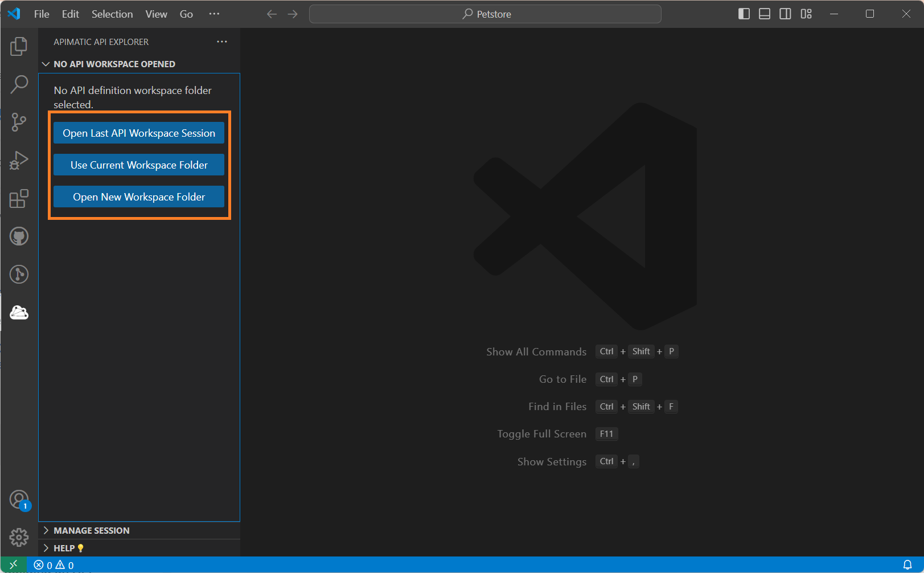
Task: Collapse the No API Workspace Opened section
Action: point(139,64)
